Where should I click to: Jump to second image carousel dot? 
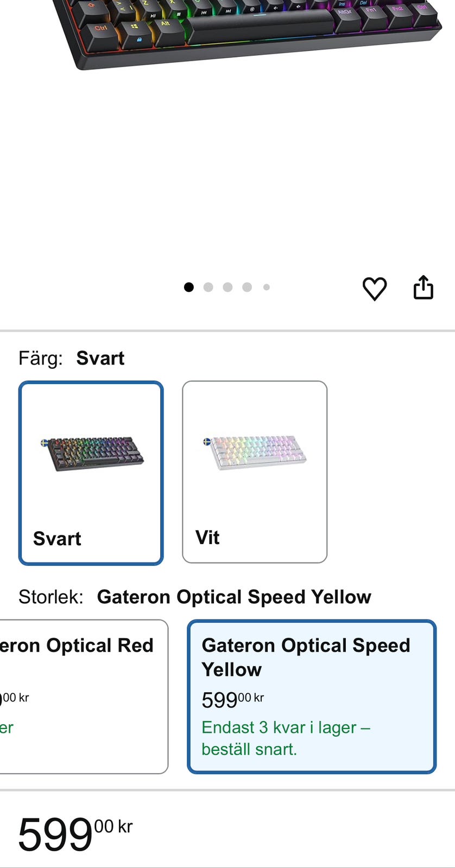(x=208, y=287)
